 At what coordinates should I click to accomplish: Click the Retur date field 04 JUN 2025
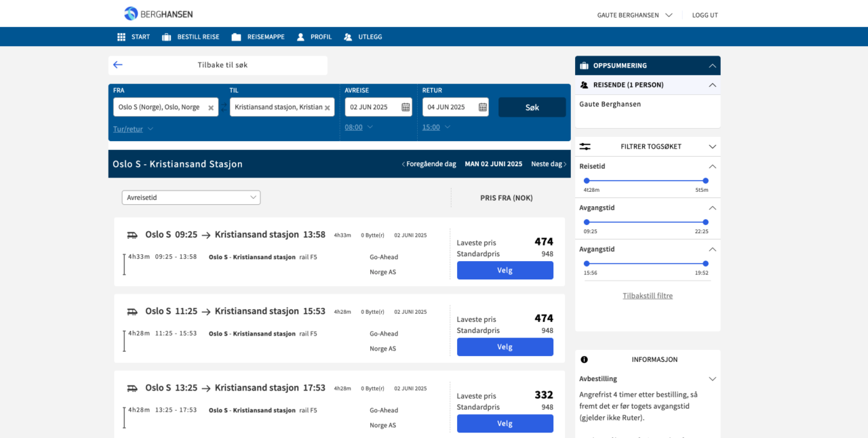[456, 107]
